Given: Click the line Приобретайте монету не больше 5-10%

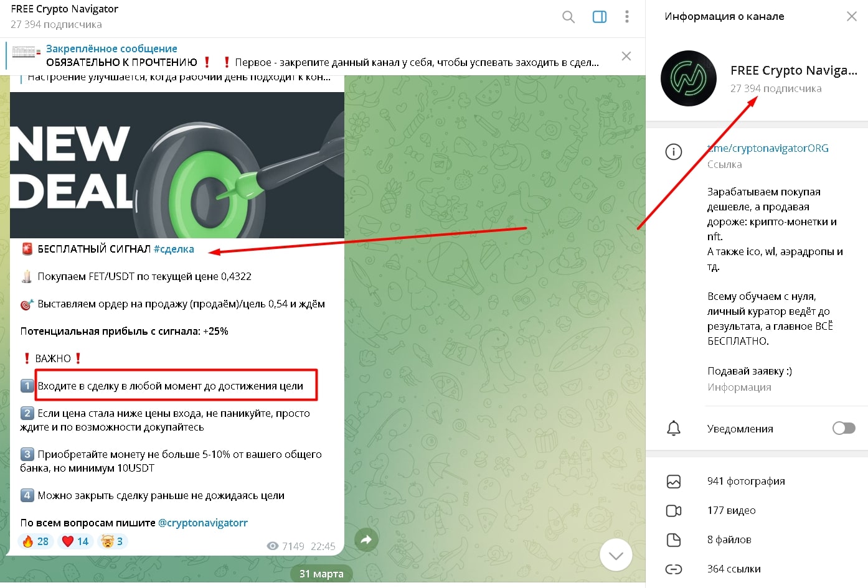Looking at the screenshot, I should click(171, 461).
